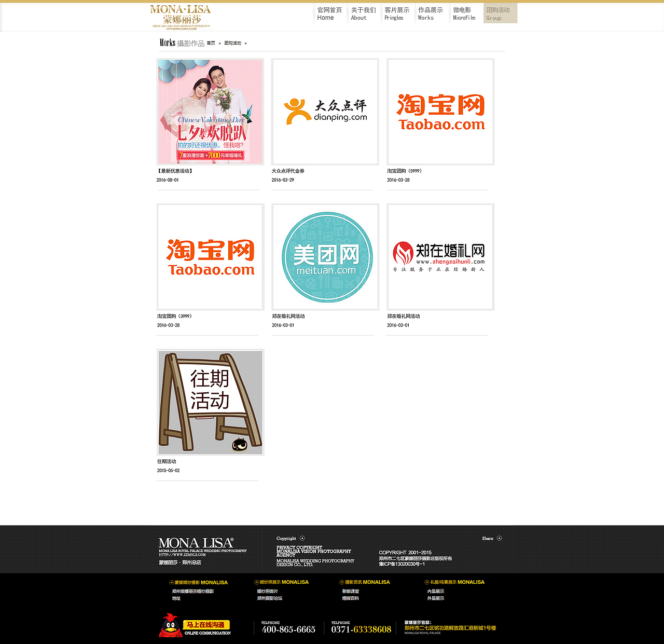Open the 大众点评代金券 dianping thumbnail

click(x=325, y=112)
